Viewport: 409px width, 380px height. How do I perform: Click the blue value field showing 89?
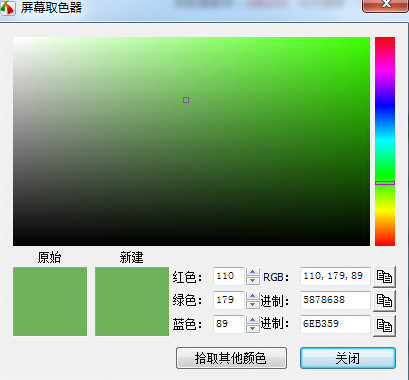tap(229, 324)
